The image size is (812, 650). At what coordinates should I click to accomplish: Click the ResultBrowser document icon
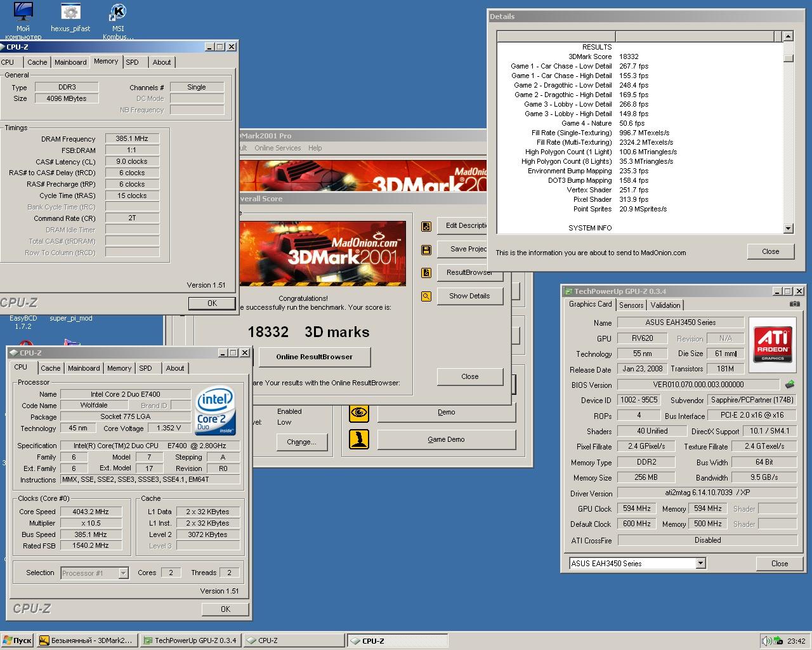[426, 273]
